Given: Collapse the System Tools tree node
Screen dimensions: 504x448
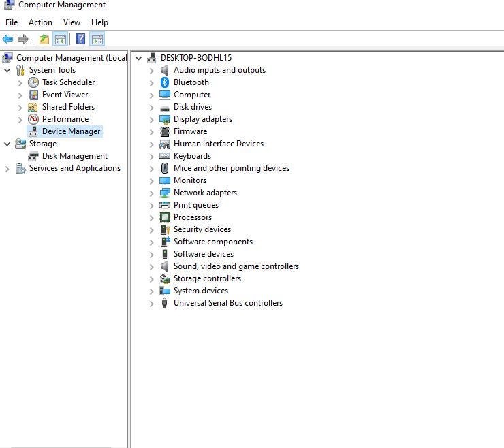Looking at the screenshot, I should (x=7, y=70).
